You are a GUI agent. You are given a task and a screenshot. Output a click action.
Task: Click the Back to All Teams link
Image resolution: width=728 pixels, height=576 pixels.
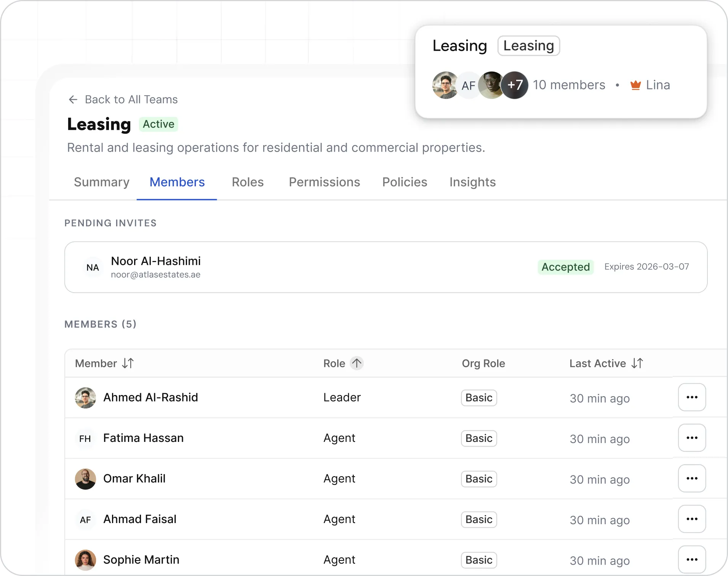click(x=131, y=100)
